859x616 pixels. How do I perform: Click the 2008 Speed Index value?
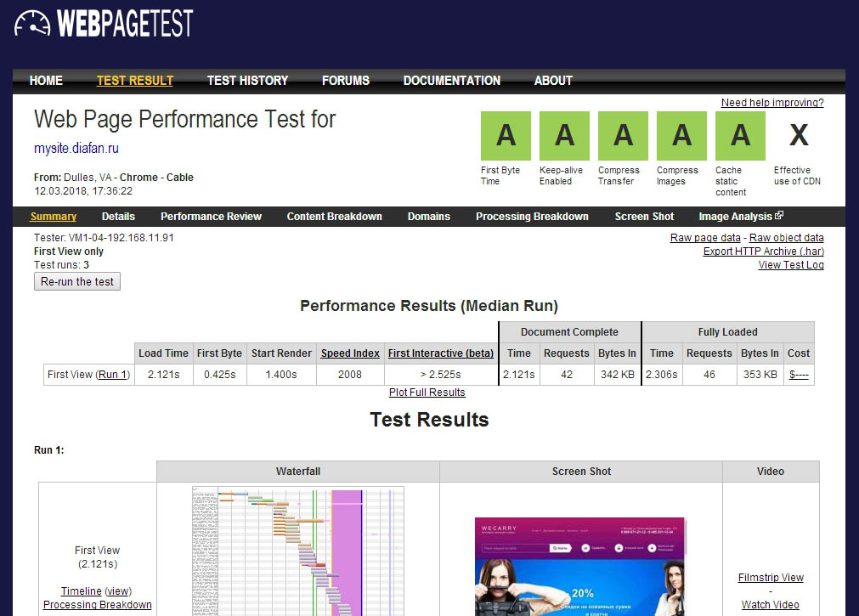coord(349,375)
